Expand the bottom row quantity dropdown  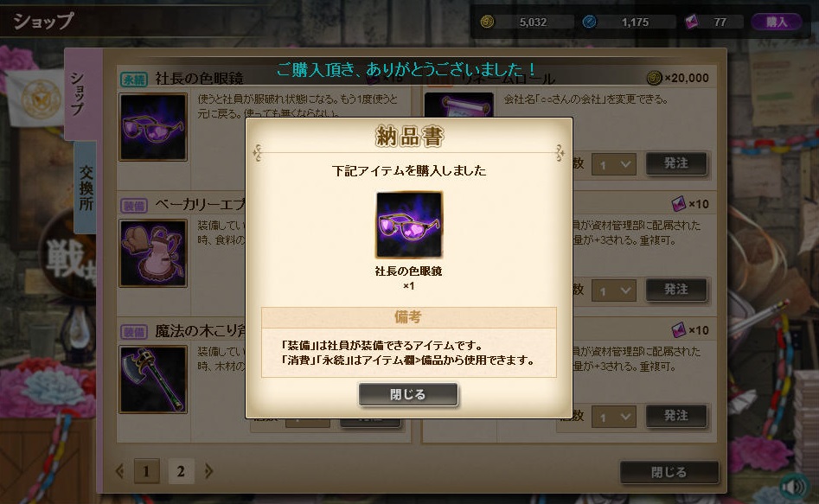tap(614, 417)
